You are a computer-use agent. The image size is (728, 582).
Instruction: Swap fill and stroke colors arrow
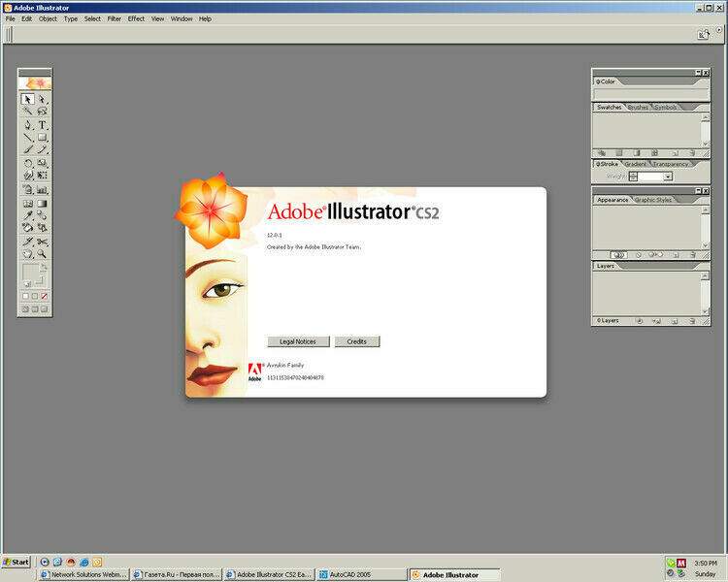click(x=43, y=268)
